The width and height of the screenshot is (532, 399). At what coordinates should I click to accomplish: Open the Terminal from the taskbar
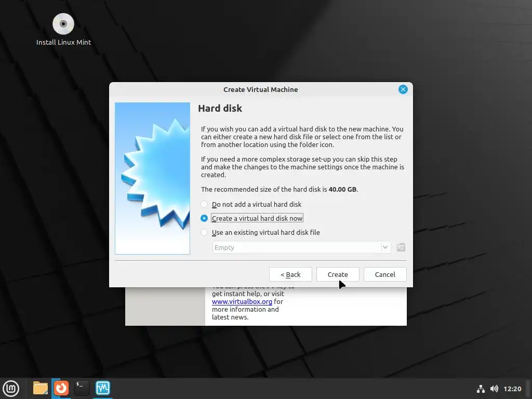click(x=82, y=388)
